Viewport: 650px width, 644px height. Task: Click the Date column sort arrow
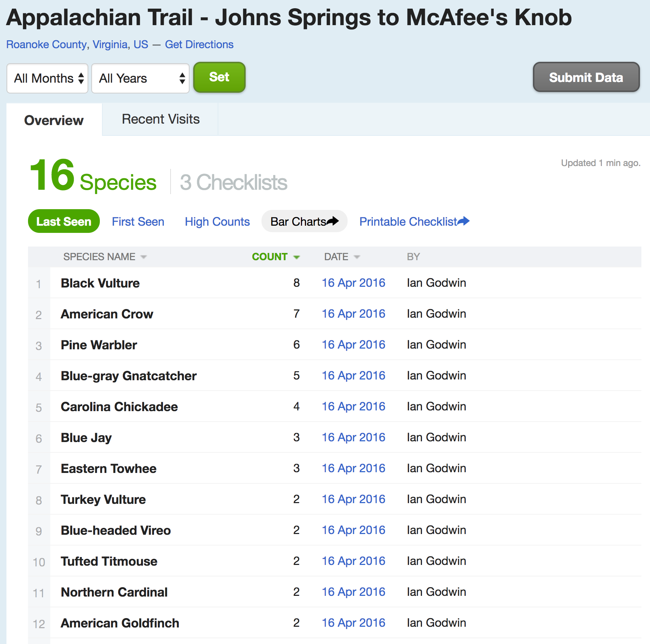[357, 257]
